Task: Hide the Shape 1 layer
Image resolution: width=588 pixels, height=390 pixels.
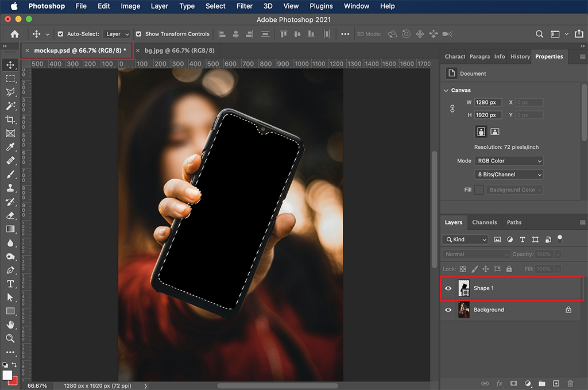Action: point(448,288)
